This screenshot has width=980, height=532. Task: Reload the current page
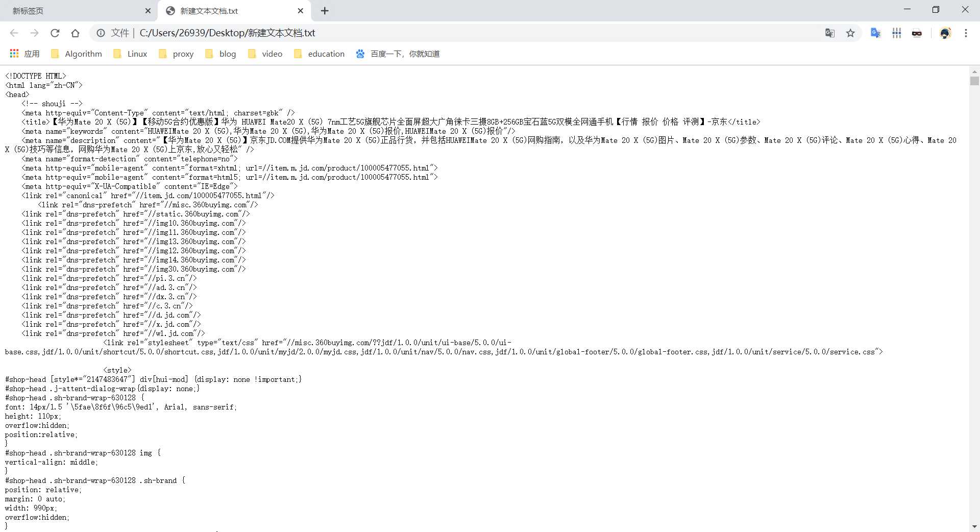[55, 33]
